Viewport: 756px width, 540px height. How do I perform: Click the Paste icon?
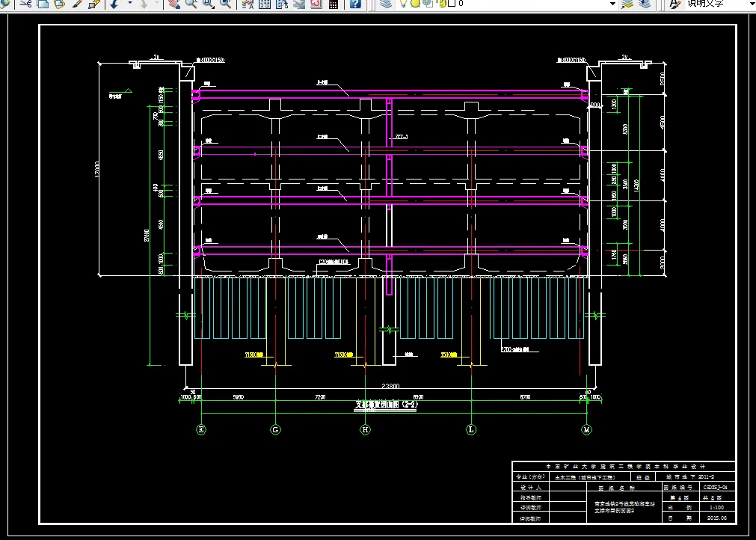[x=59, y=4]
